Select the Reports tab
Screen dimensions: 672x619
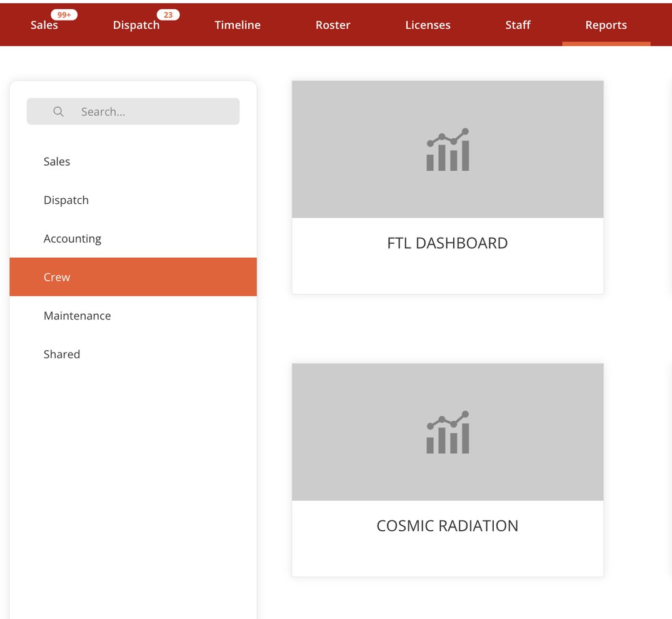tap(606, 26)
